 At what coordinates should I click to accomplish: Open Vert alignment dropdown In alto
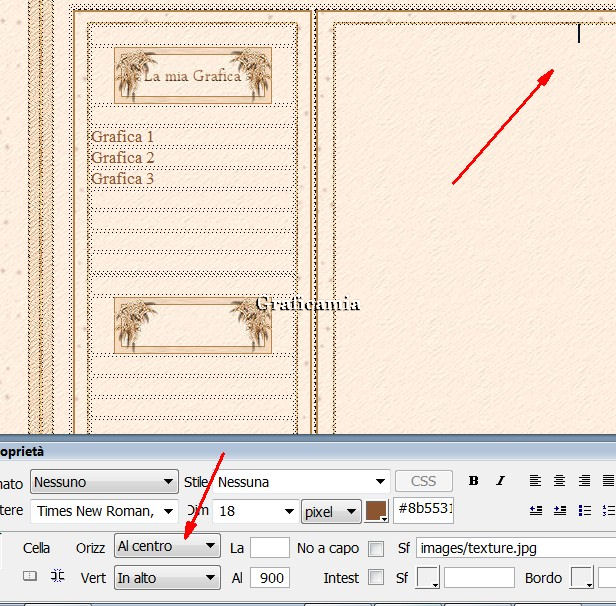click(x=167, y=578)
